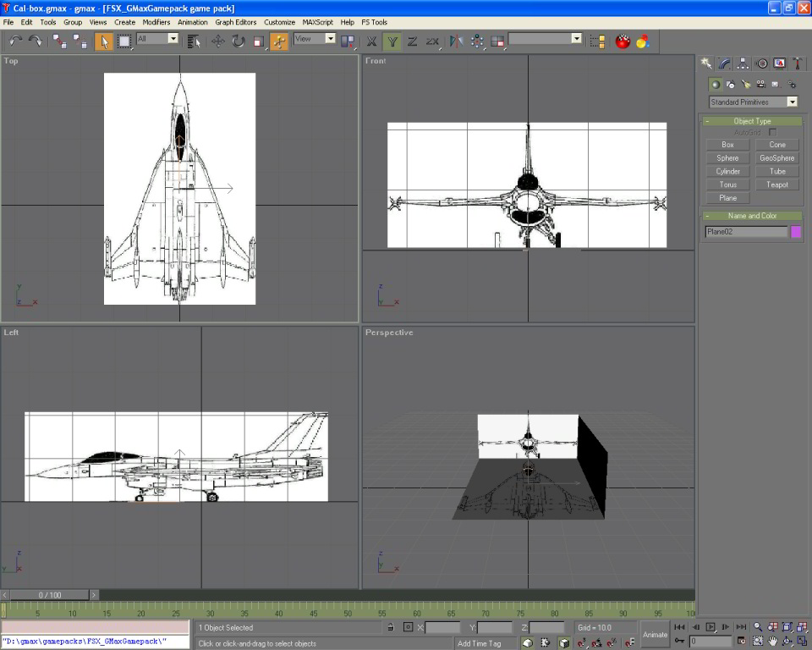Open the Modifiers menu
This screenshot has height=650, width=812.
pyautogui.click(x=156, y=22)
